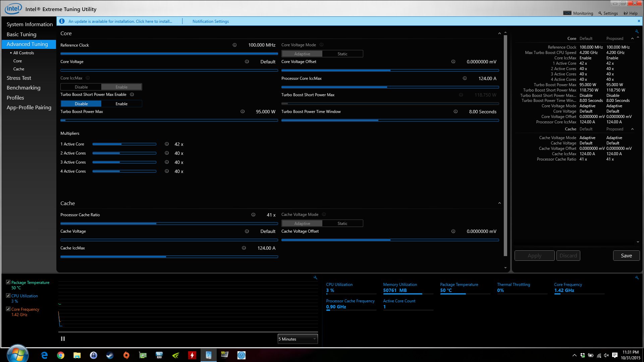Close the update notification bar

[x=639, y=21]
